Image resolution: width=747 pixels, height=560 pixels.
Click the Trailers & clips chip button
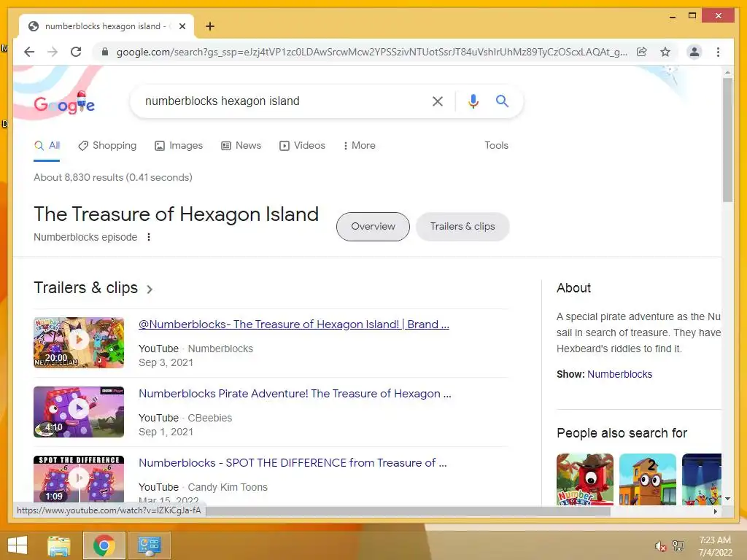coord(462,227)
